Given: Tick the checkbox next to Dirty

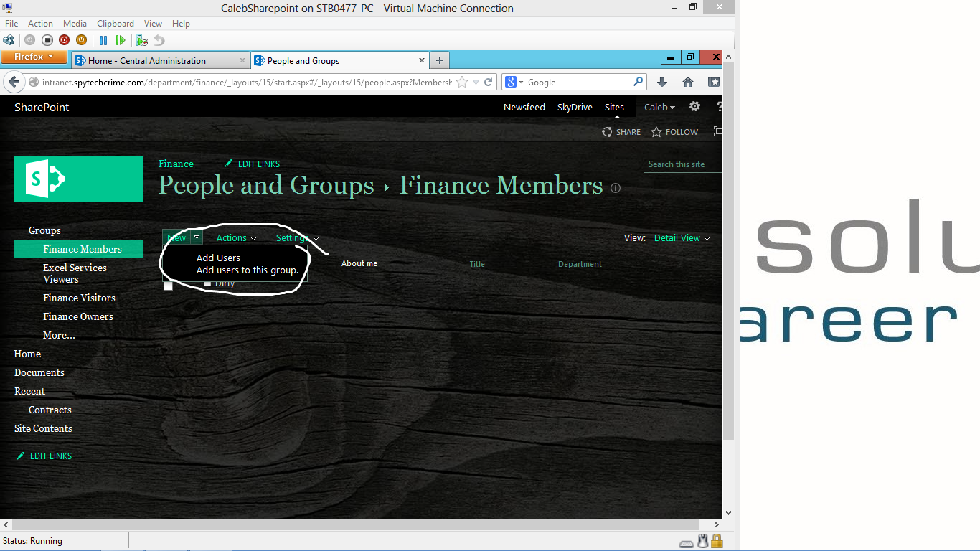Looking at the screenshot, I should (x=207, y=283).
